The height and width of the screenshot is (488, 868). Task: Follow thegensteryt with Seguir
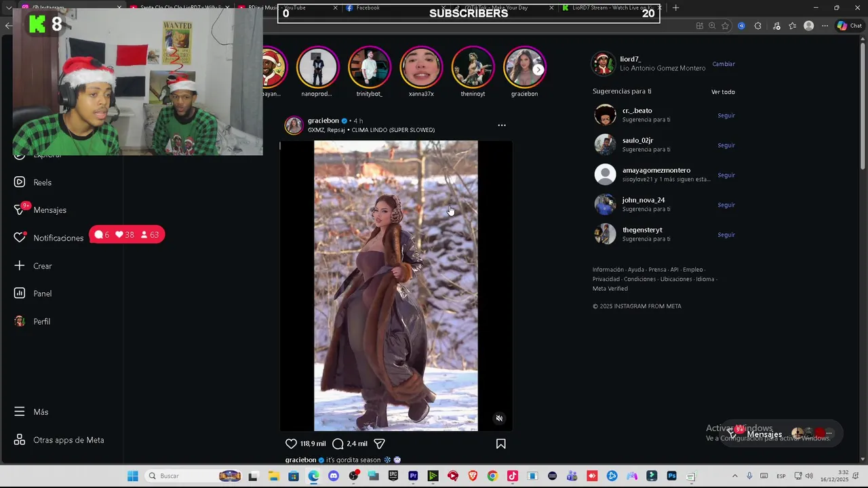point(726,235)
